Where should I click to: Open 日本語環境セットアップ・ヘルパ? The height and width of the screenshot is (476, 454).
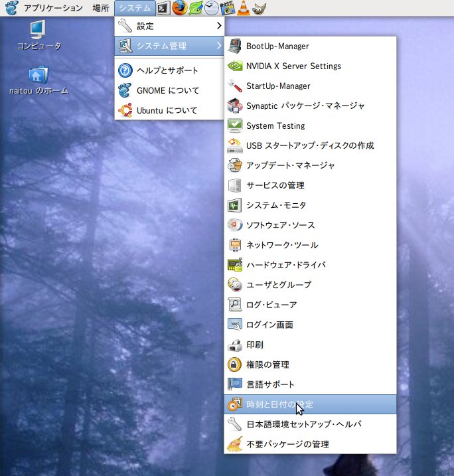(310, 424)
